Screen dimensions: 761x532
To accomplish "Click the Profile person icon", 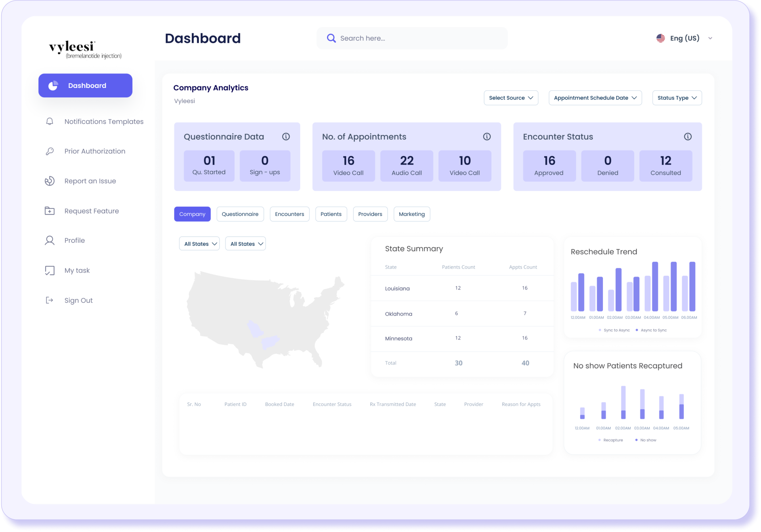I will coord(50,240).
